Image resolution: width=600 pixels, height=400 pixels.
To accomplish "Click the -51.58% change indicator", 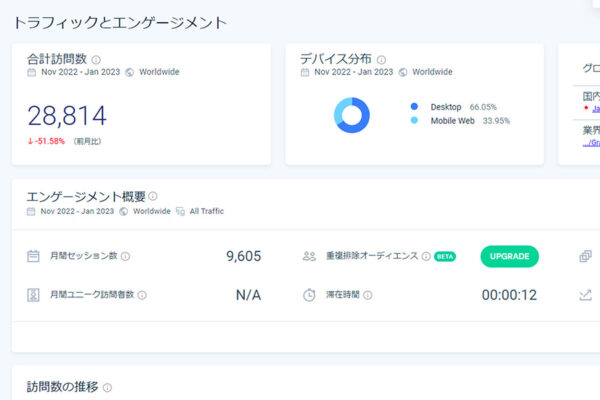I will tap(46, 141).
